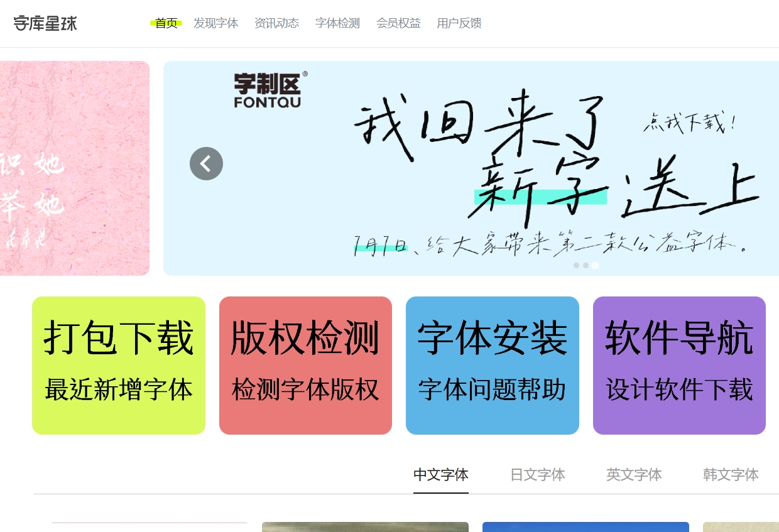Viewport: 779px width, 532px height.
Task: Open the red 版权检测 copyright check card
Action: tap(305, 365)
